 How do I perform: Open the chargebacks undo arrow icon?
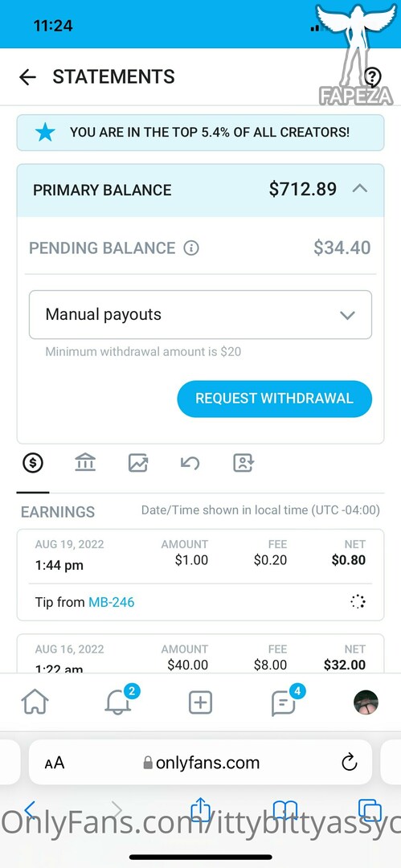coord(190,463)
